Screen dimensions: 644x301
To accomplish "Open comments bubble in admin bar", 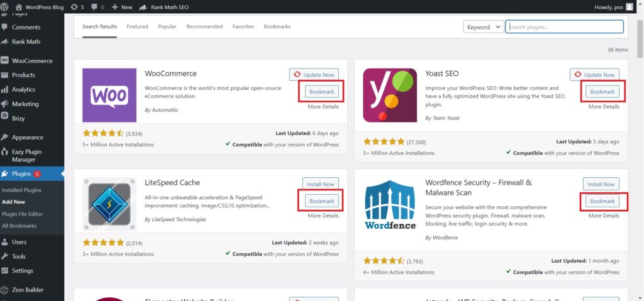I will tap(97, 7).
